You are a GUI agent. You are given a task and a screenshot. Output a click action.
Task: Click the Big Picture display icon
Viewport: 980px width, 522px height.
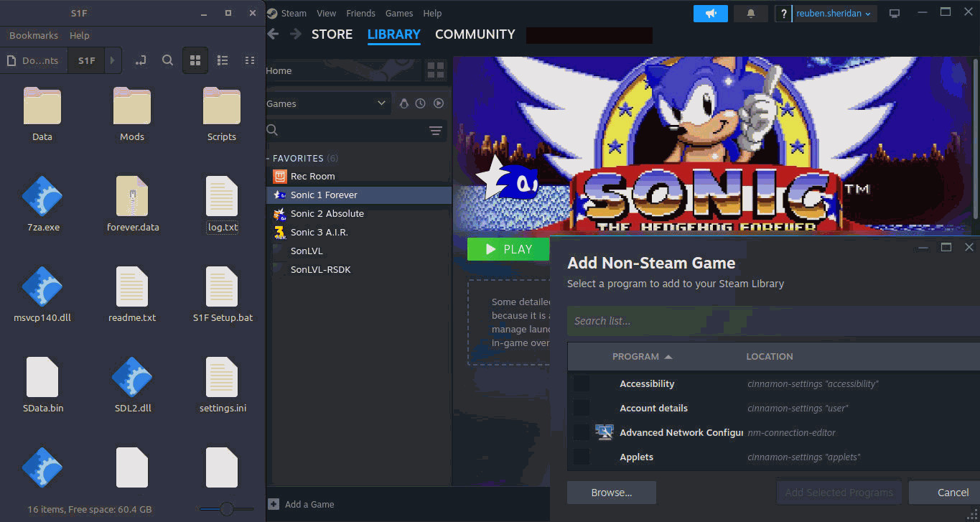coord(893,11)
